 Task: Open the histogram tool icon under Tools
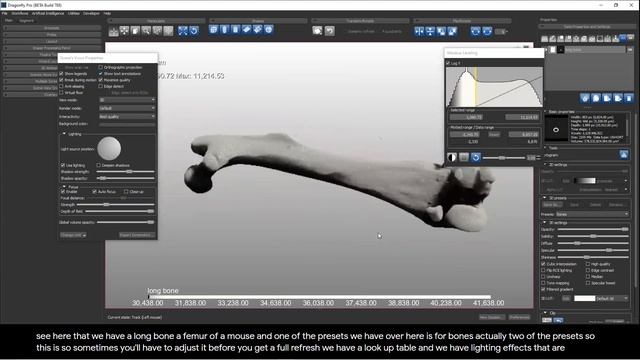(x=624, y=154)
